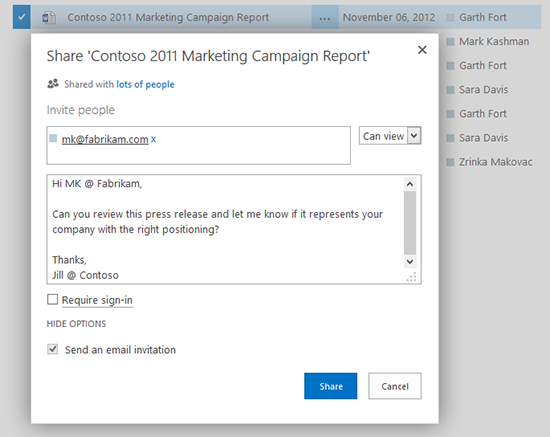The height and width of the screenshot is (437, 550).
Task: Click presence square next to Mark Kashman
Action: [450, 42]
